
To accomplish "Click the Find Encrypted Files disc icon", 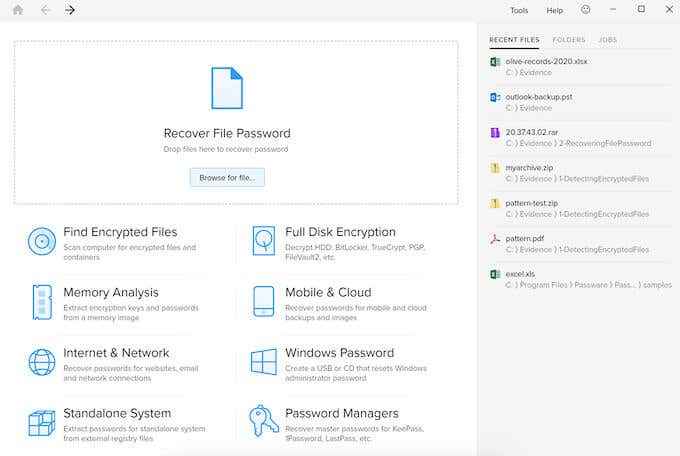I will coord(42,241).
